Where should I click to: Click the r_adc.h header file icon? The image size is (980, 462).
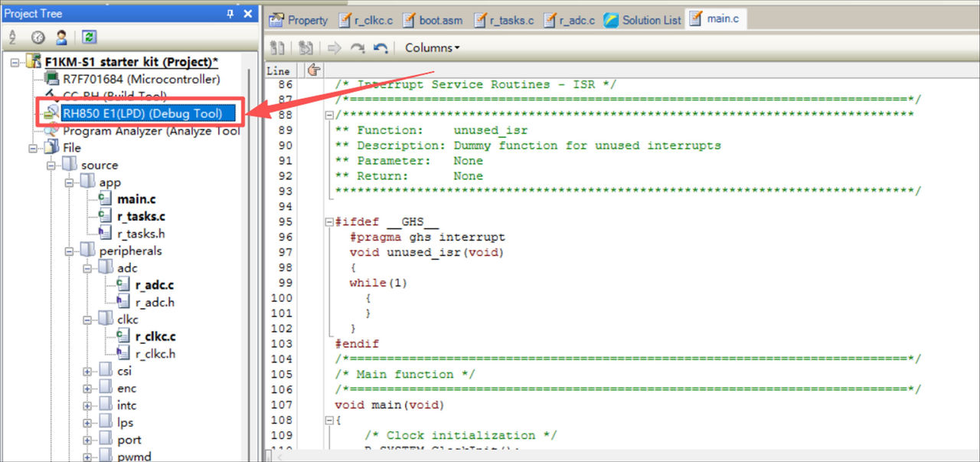tap(123, 302)
